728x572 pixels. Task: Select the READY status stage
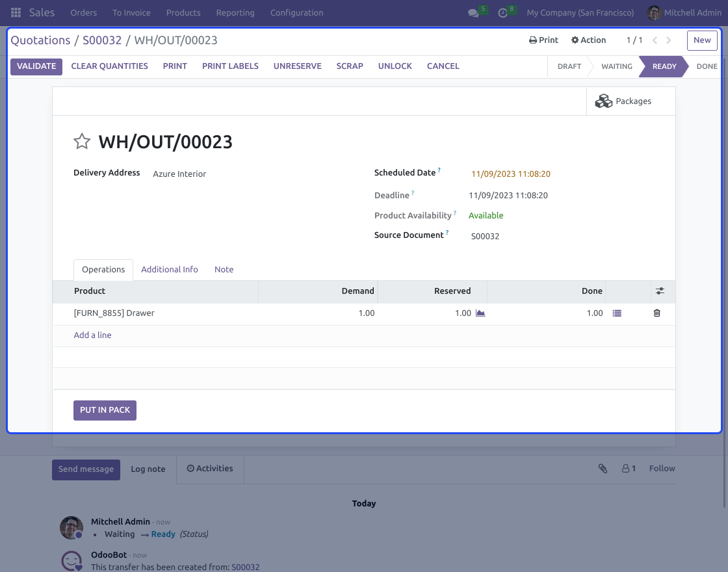pos(664,66)
